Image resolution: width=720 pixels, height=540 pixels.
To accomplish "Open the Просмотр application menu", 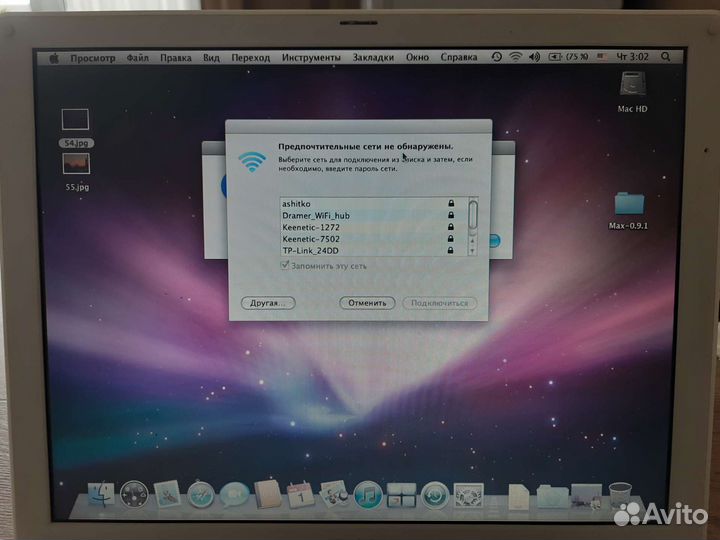I will point(93,58).
